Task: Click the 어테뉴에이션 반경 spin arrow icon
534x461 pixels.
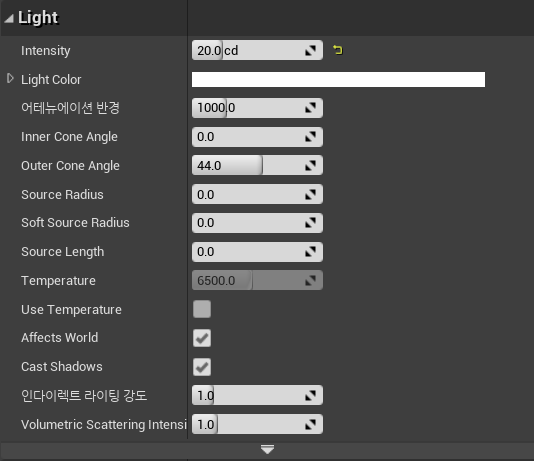Action: [310, 108]
